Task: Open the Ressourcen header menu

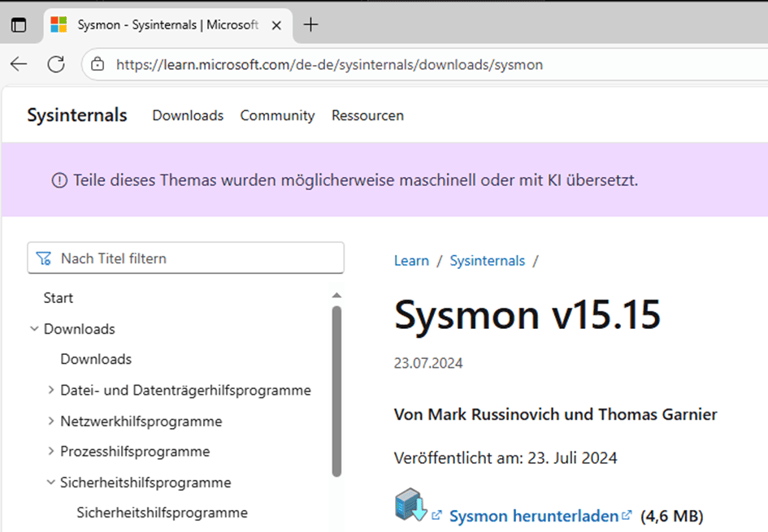Action: point(367,115)
